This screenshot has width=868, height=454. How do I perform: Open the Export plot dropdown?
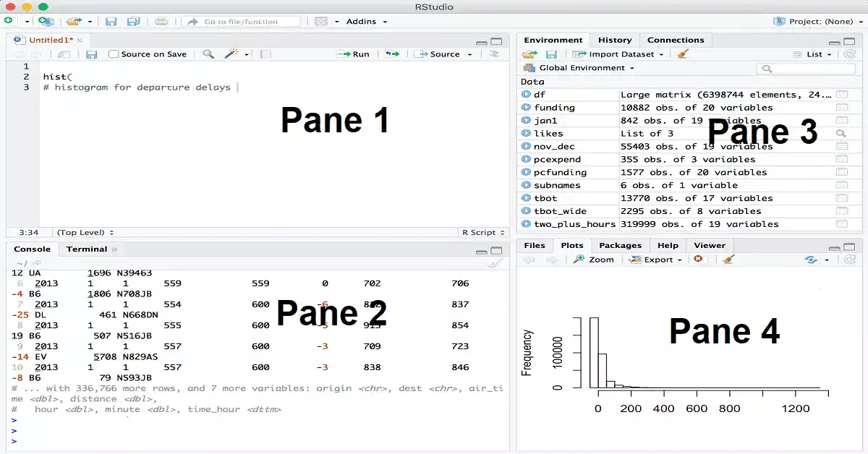pyautogui.click(x=657, y=260)
